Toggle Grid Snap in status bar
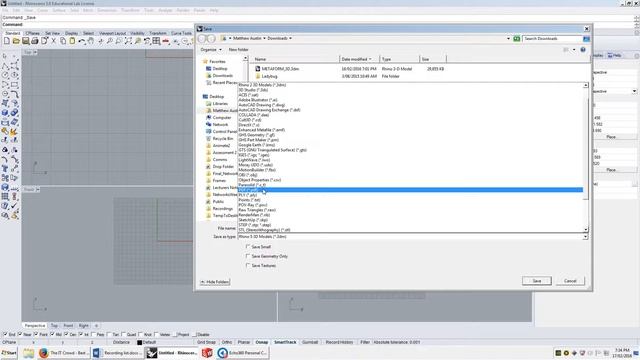The image size is (640, 360). pos(206,342)
